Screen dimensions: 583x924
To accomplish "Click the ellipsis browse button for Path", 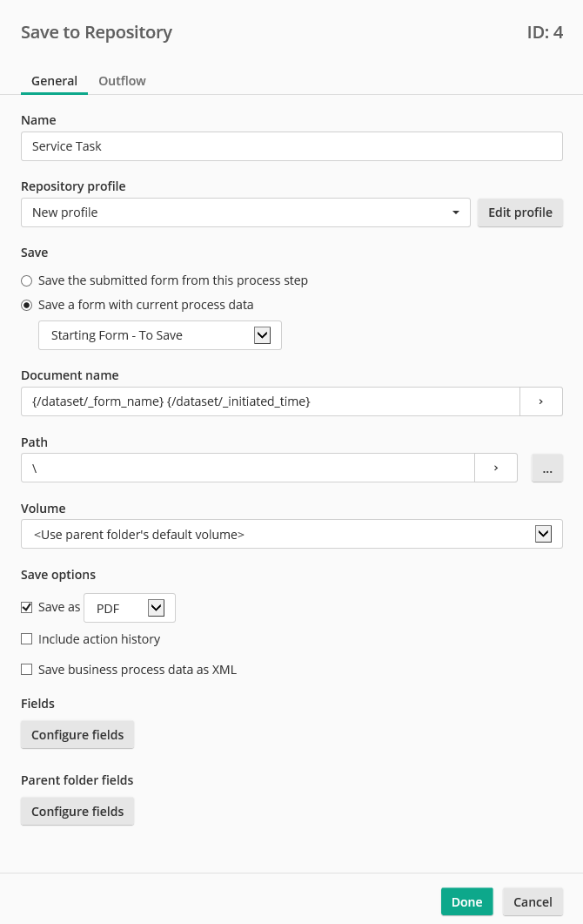I will [546, 468].
